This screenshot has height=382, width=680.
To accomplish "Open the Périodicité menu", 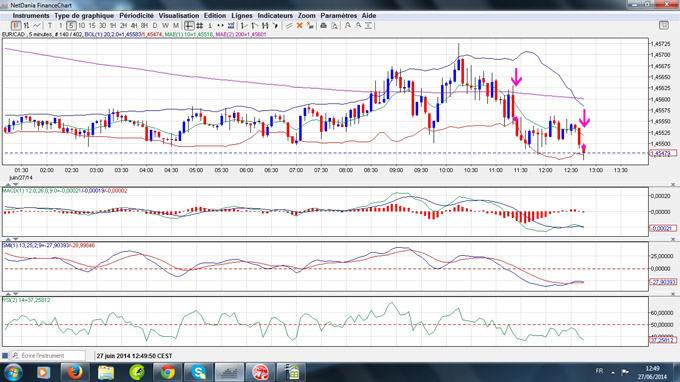I will pos(136,16).
